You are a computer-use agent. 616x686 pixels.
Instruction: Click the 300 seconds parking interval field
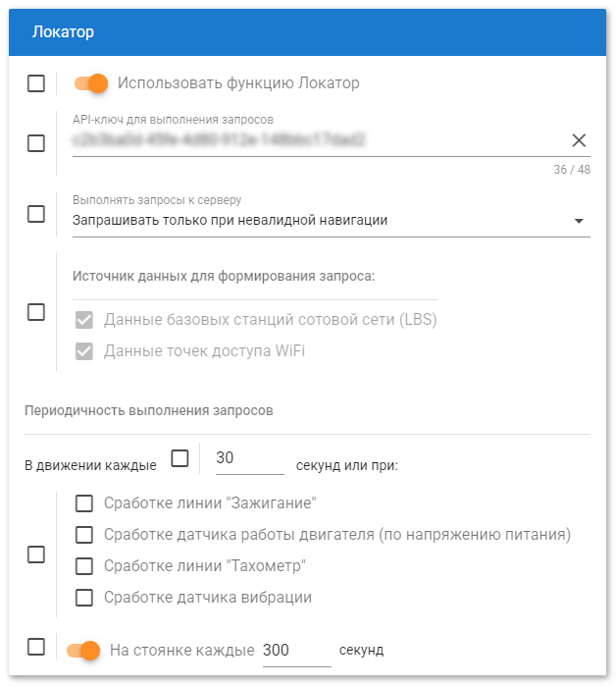tap(296, 650)
